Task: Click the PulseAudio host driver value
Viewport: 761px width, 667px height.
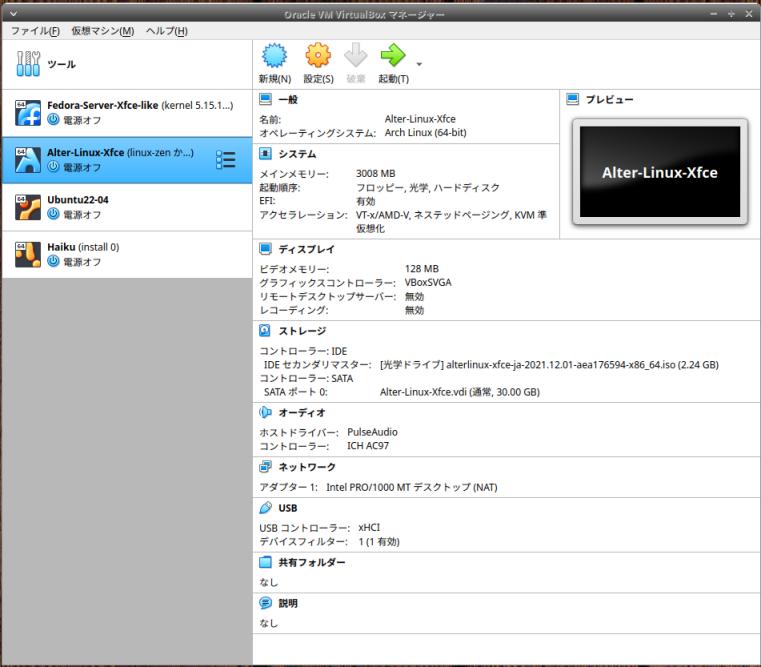Action: point(372,432)
